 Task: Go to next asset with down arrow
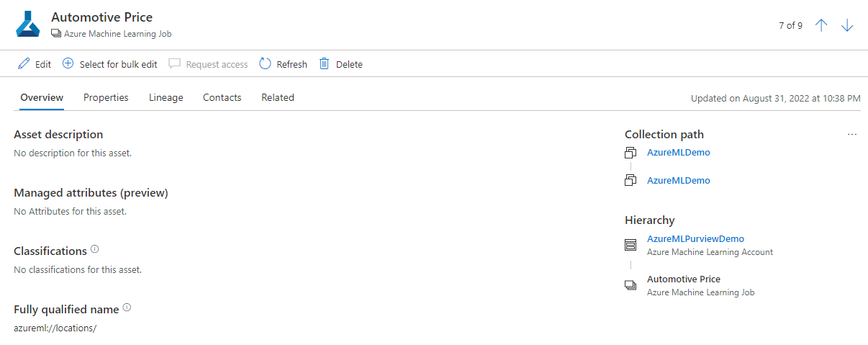click(x=847, y=25)
